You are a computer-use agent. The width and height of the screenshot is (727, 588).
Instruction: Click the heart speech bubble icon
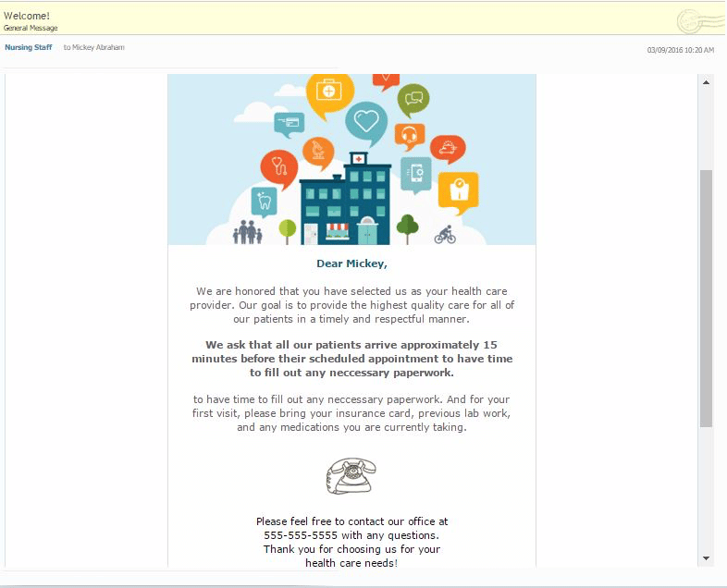366,123
